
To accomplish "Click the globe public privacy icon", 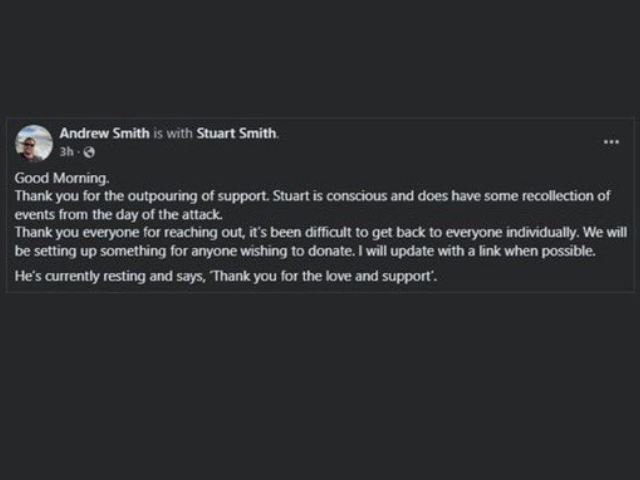I will (x=89, y=152).
